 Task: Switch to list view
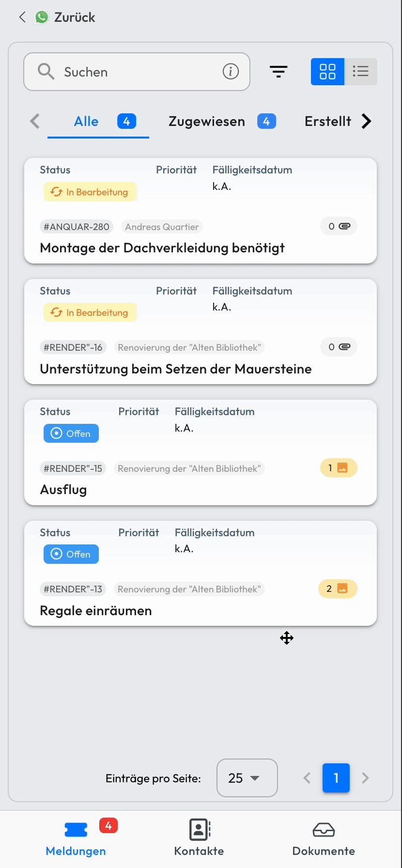click(x=361, y=72)
